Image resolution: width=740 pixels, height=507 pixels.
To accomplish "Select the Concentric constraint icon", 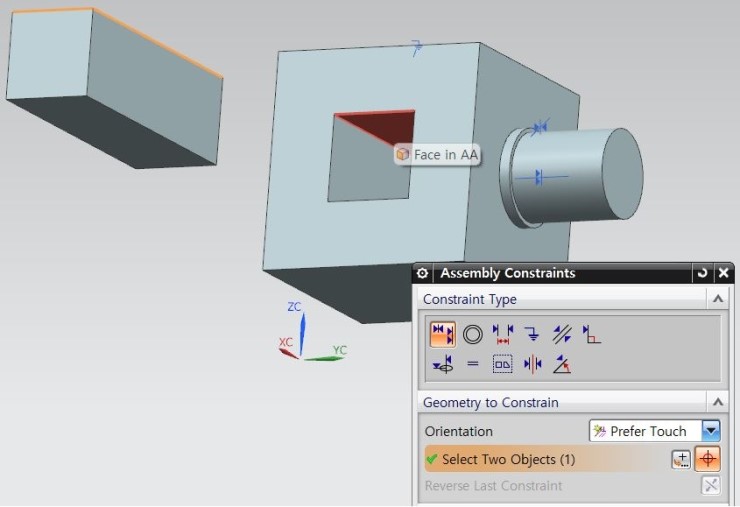I will pyautogui.click(x=472, y=334).
